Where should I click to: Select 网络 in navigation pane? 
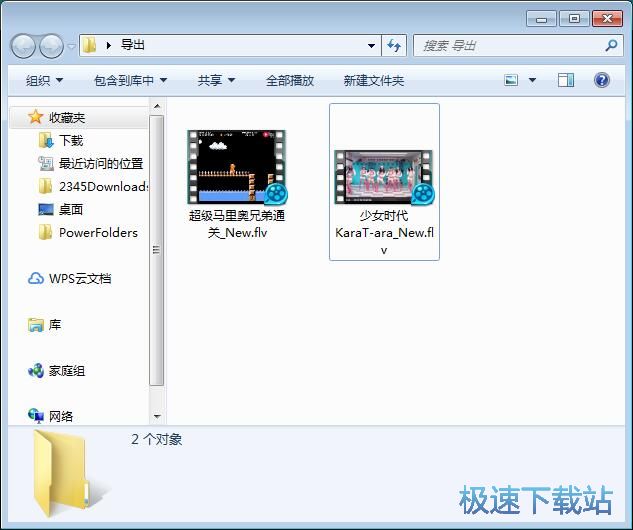coord(61,416)
